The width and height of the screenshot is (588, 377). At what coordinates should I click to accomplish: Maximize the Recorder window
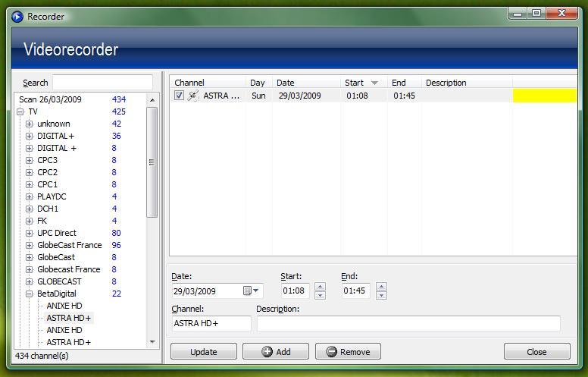(536, 13)
